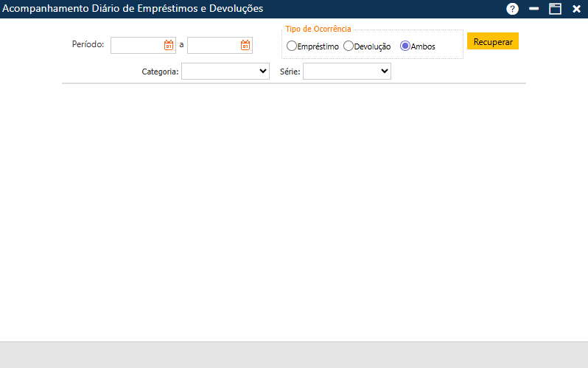
Task: Expand the Série dropdown
Action: click(346, 72)
